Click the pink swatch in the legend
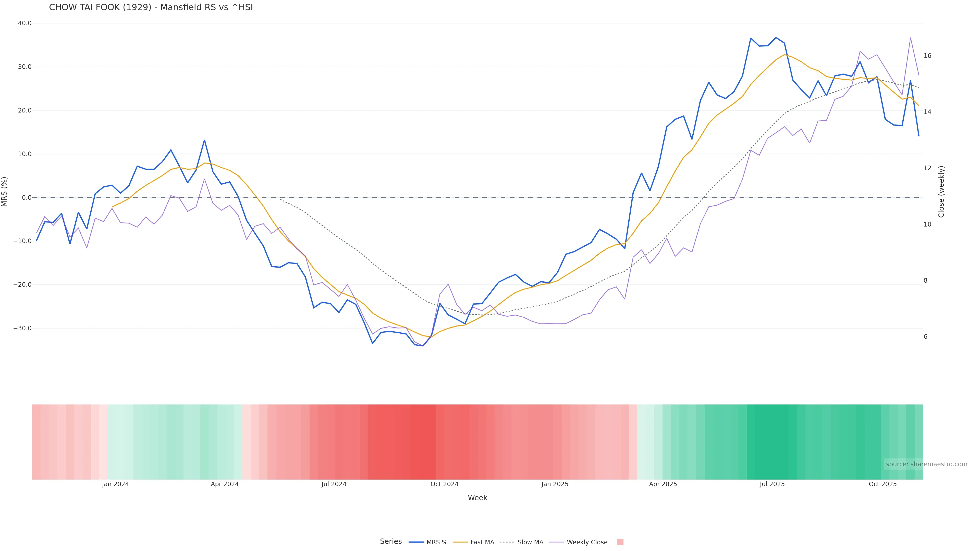980x551 pixels. [620, 542]
